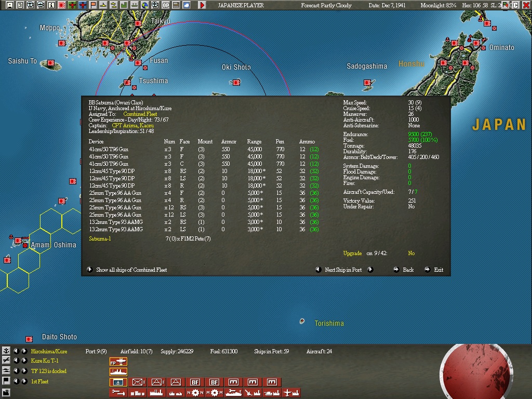
Task: Select the Daito Shoto base marker on map
Action: tap(29, 339)
